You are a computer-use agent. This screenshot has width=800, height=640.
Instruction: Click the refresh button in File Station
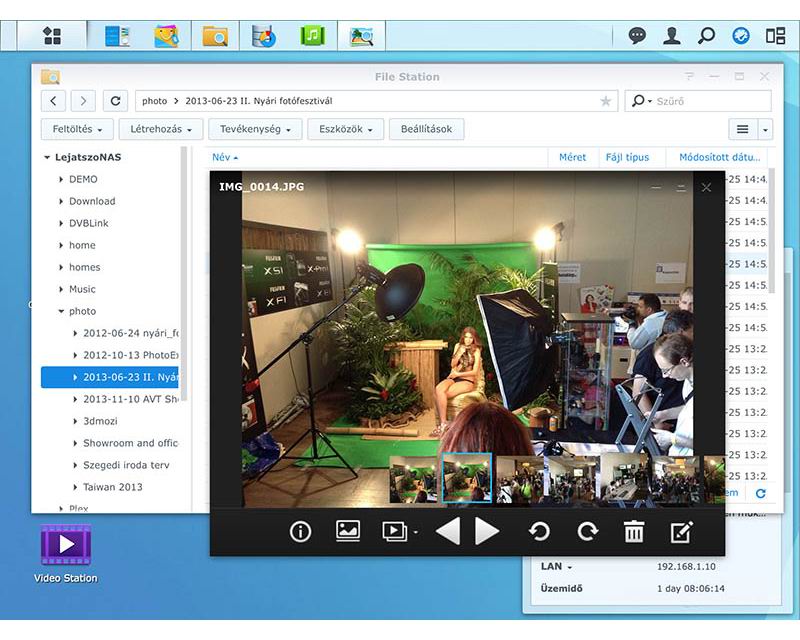point(117,101)
